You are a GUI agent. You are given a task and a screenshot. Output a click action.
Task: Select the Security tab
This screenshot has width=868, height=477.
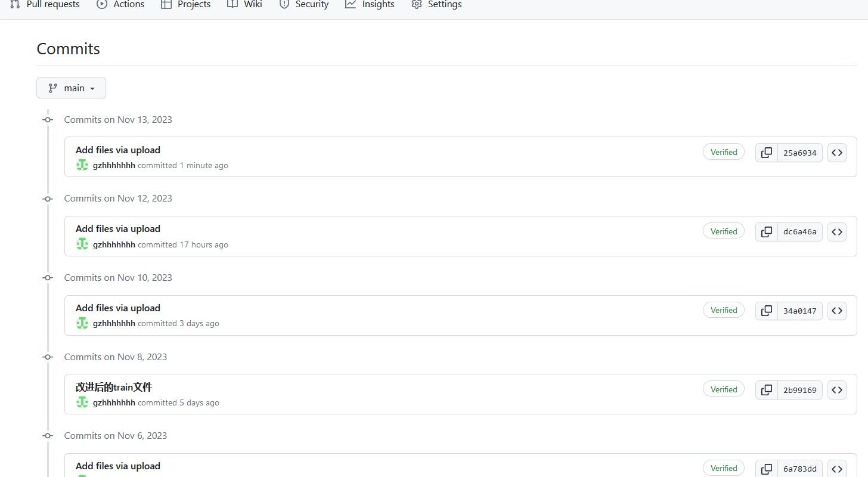click(x=304, y=5)
